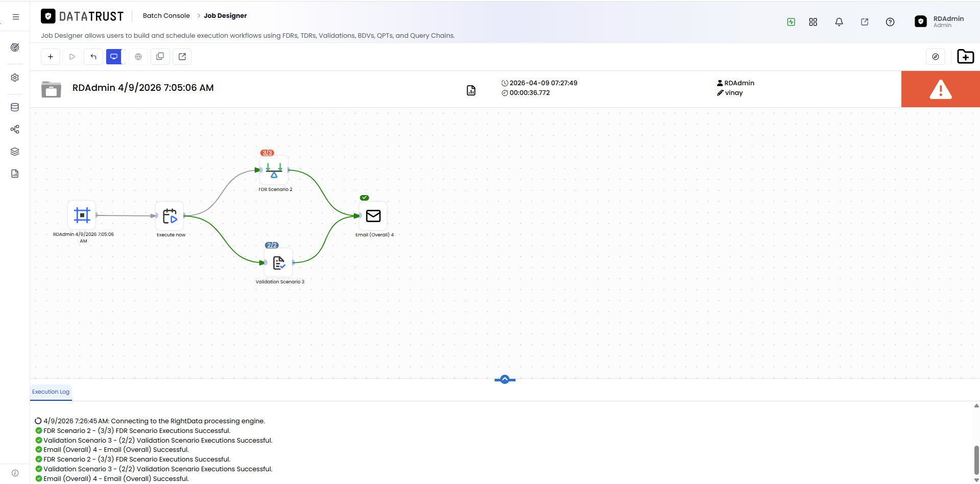Go to Batch Console breadcrumb
Image resolution: width=980 pixels, height=484 pixels.
[166, 16]
